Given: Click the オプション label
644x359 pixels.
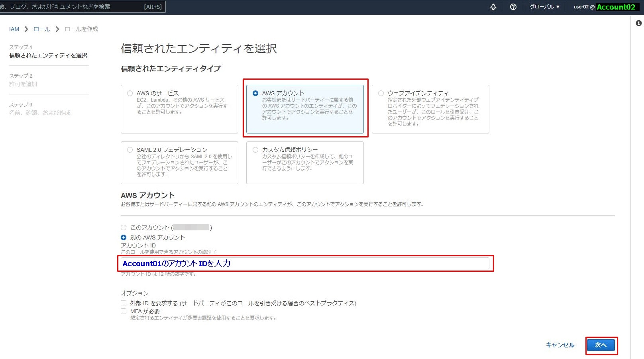Looking at the screenshot, I should pos(135,293).
